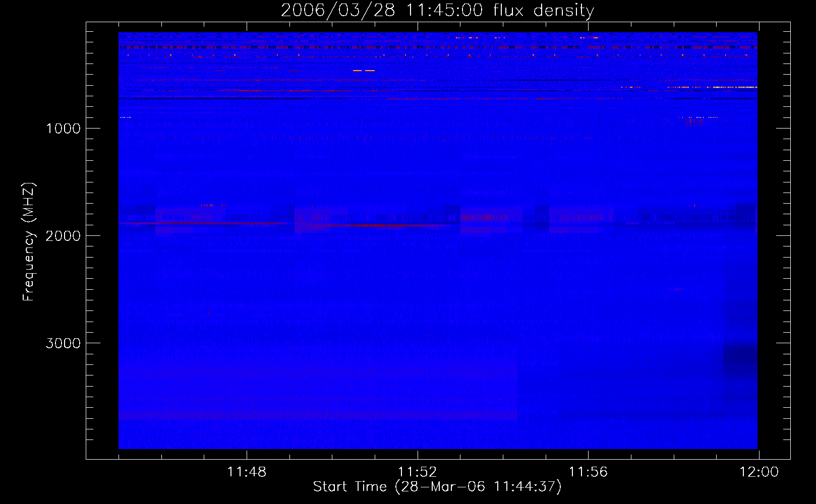The image size is (816, 504).
Task: Click the "12:00" time tick label
Action: click(x=759, y=472)
